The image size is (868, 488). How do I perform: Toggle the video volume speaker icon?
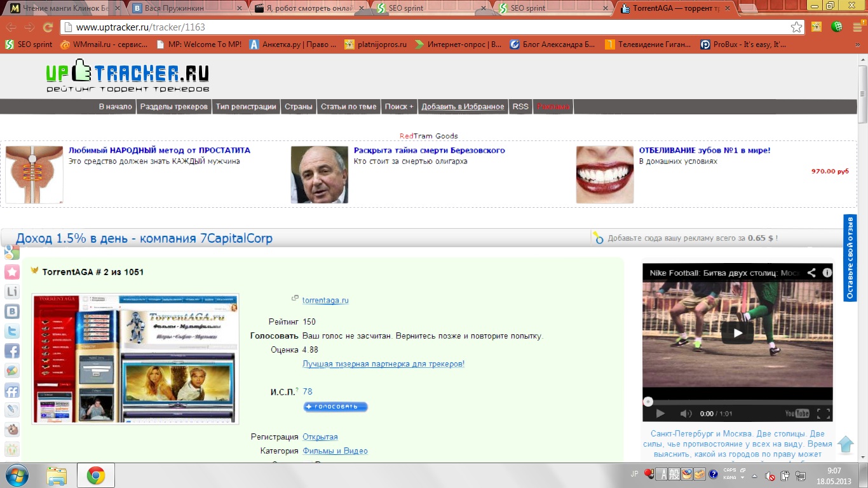tap(686, 413)
